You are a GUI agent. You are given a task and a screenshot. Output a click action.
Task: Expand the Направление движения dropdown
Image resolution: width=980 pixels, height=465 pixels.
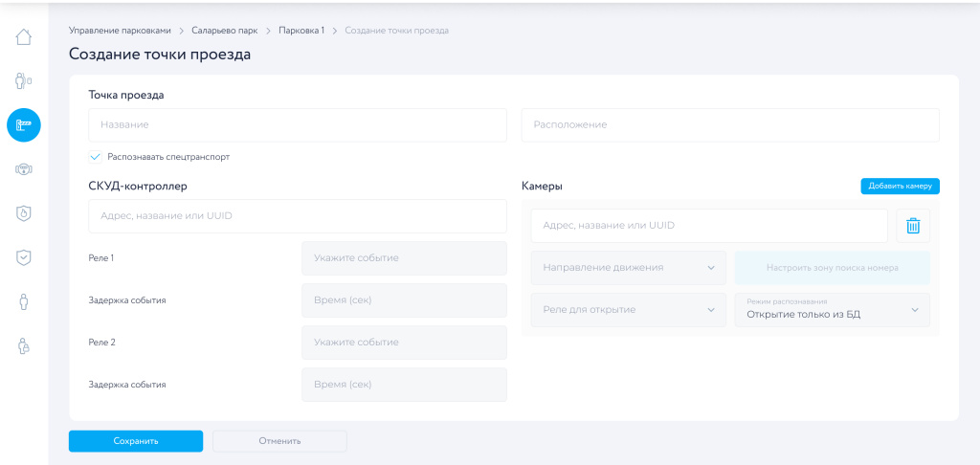coord(628,268)
